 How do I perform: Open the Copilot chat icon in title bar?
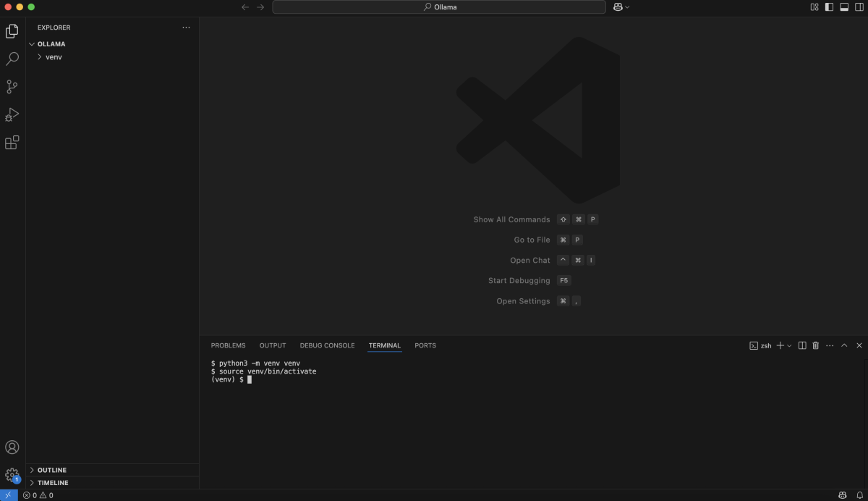[x=618, y=7]
